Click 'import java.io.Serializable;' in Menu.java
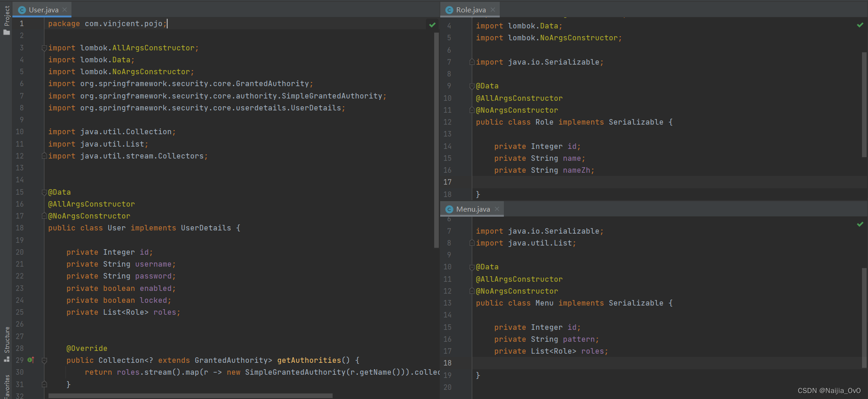The height and width of the screenshot is (399, 868). click(x=540, y=231)
